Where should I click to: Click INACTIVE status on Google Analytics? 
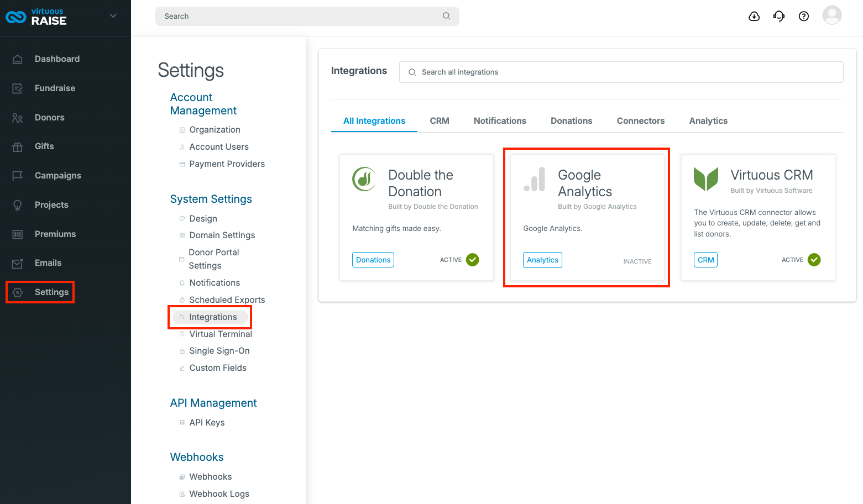click(637, 261)
